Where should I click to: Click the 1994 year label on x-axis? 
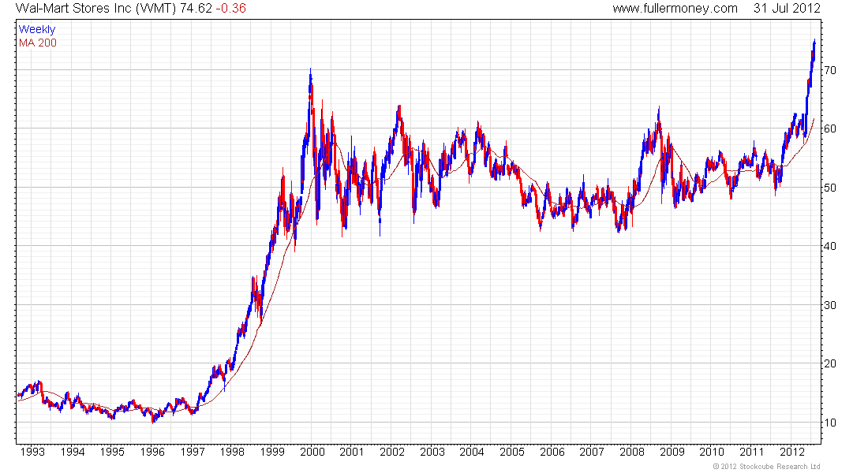point(73,452)
